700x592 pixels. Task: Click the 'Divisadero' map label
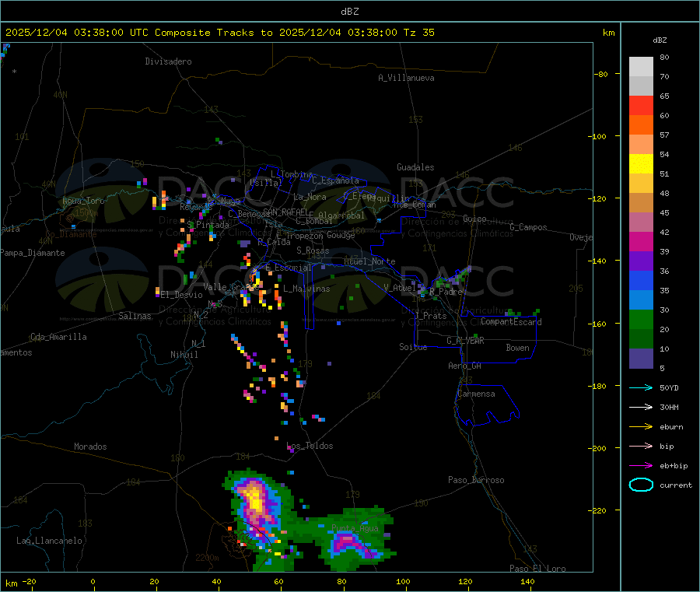tap(168, 61)
